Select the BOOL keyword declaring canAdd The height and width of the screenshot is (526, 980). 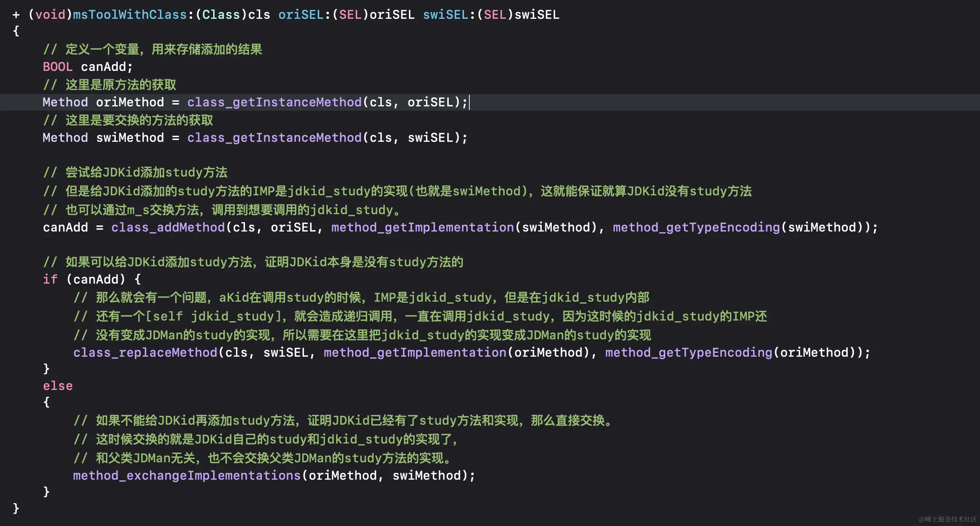pyautogui.click(x=57, y=67)
